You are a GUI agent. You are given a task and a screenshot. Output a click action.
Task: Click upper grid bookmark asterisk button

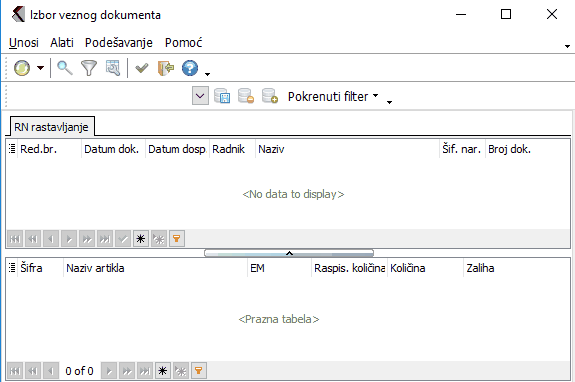[141, 239]
